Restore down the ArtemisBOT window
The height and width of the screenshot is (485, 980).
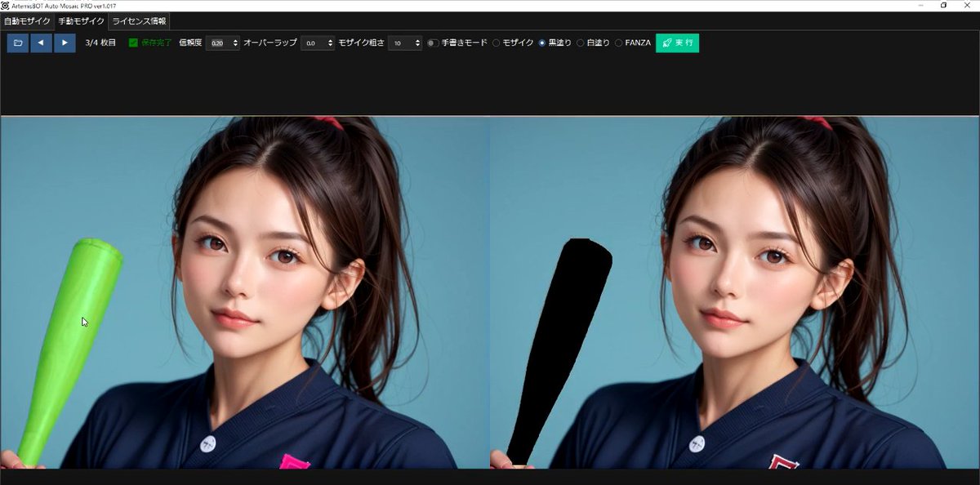click(943, 6)
